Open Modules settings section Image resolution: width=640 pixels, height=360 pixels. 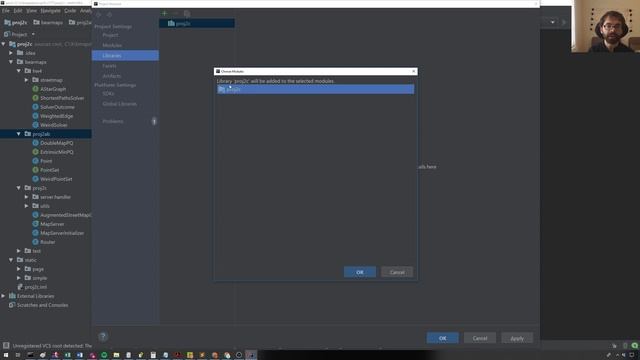(112, 45)
